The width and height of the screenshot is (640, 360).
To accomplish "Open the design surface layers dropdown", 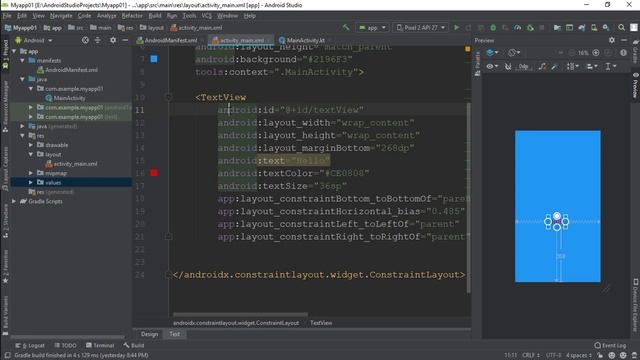I will click(x=492, y=53).
